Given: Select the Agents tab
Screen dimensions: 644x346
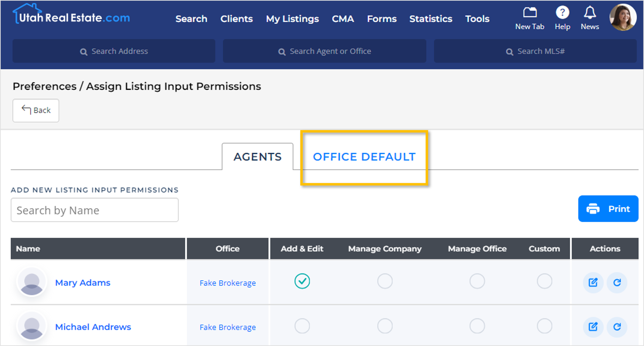Looking at the screenshot, I should (x=258, y=157).
